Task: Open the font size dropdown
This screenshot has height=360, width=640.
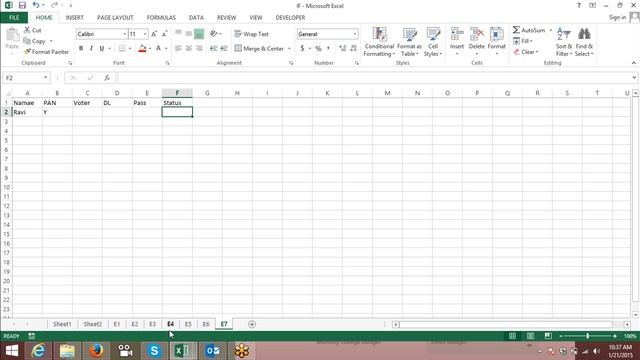Action: (145, 34)
